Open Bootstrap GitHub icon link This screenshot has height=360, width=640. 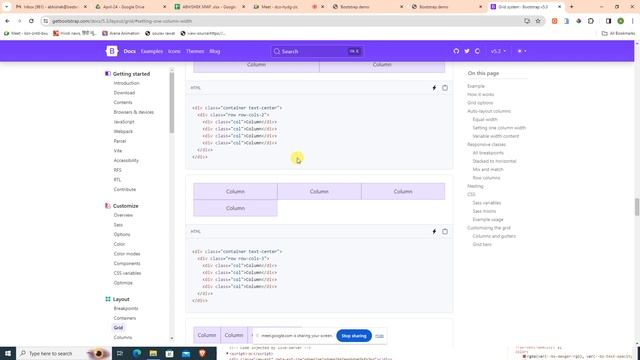456,51
